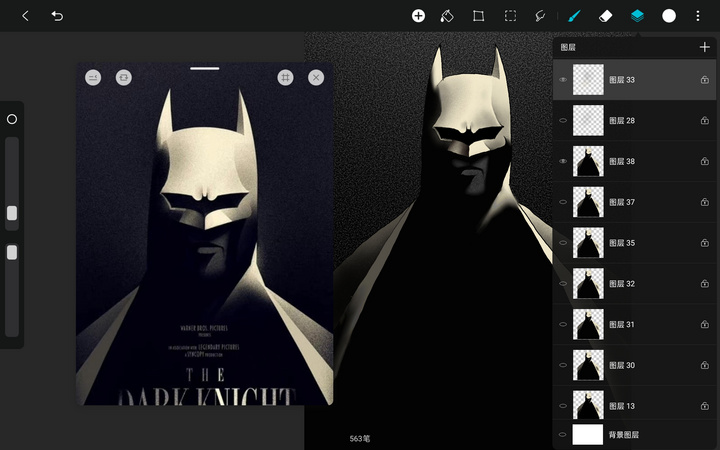The image size is (720, 450).
Task: Open the adjustments wrench tool
Action: click(540, 16)
